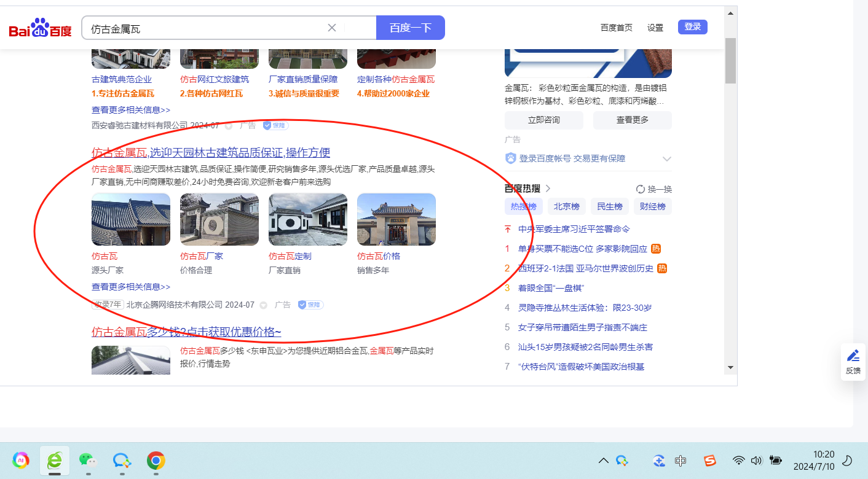Click the 仿古瓦价格 gate thumbnail image

397,219
